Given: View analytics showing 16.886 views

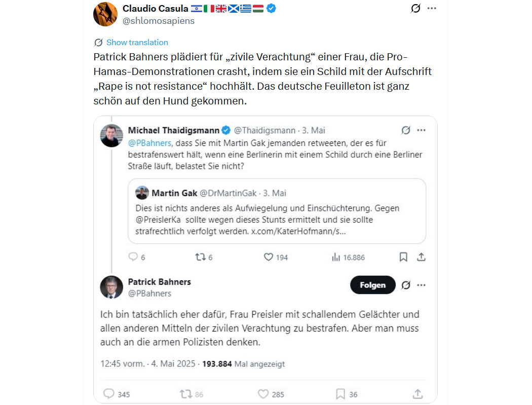Looking at the screenshot, I should (336, 257).
